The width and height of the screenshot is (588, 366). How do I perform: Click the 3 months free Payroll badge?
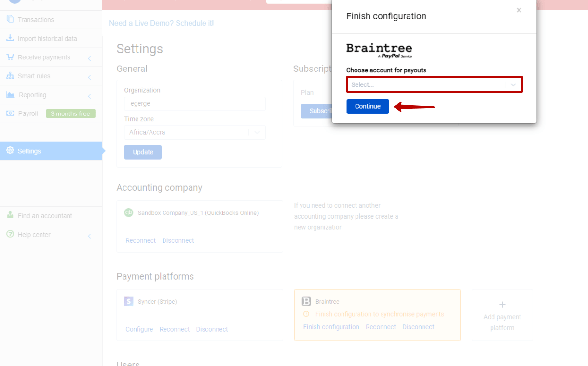pyautogui.click(x=70, y=113)
